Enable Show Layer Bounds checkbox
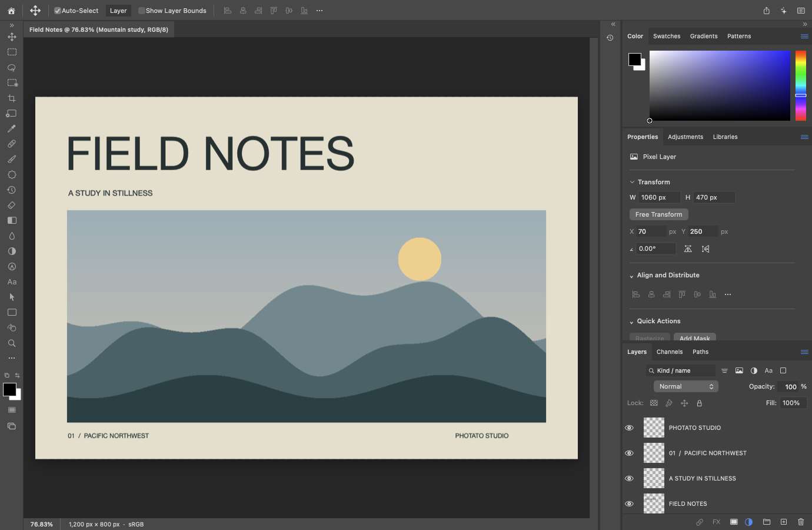 (x=142, y=11)
